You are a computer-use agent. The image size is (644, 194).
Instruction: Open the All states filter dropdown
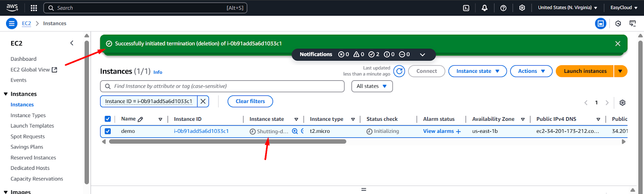[x=372, y=86]
